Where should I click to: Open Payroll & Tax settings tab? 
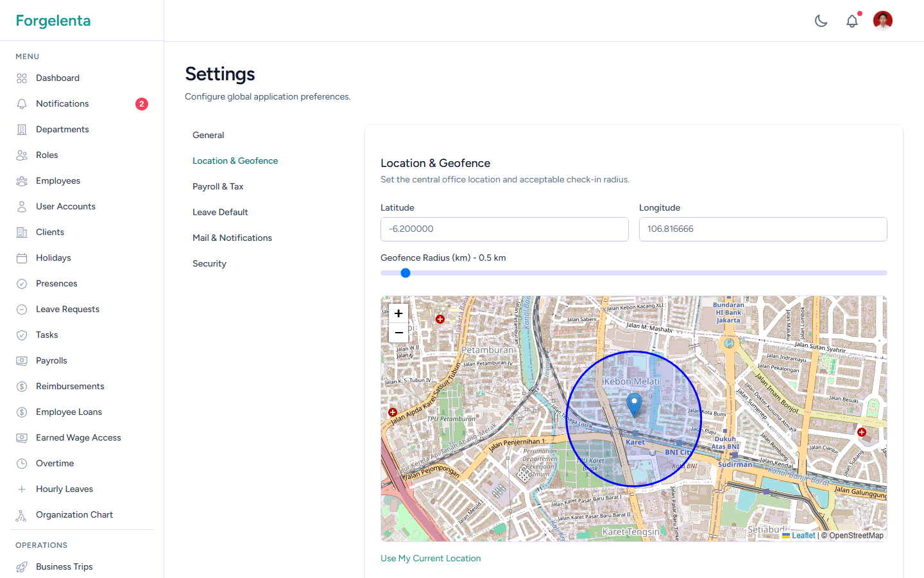pos(218,186)
